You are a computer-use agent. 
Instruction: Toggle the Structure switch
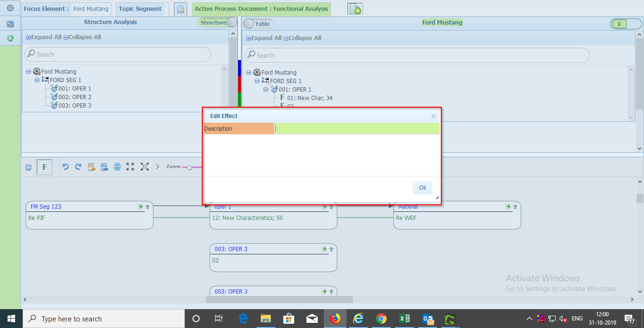click(x=217, y=23)
